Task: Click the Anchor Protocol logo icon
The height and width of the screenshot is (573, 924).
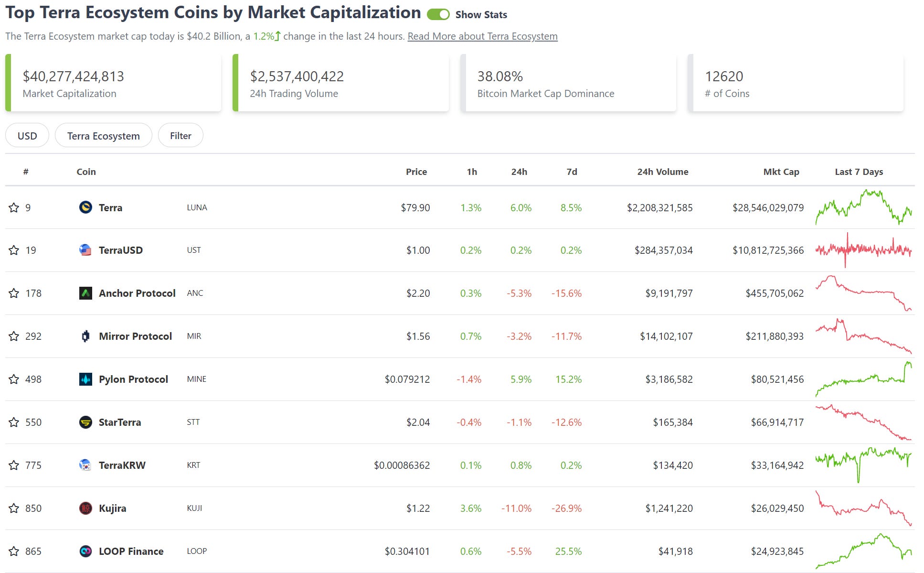Action: [85, 293]
